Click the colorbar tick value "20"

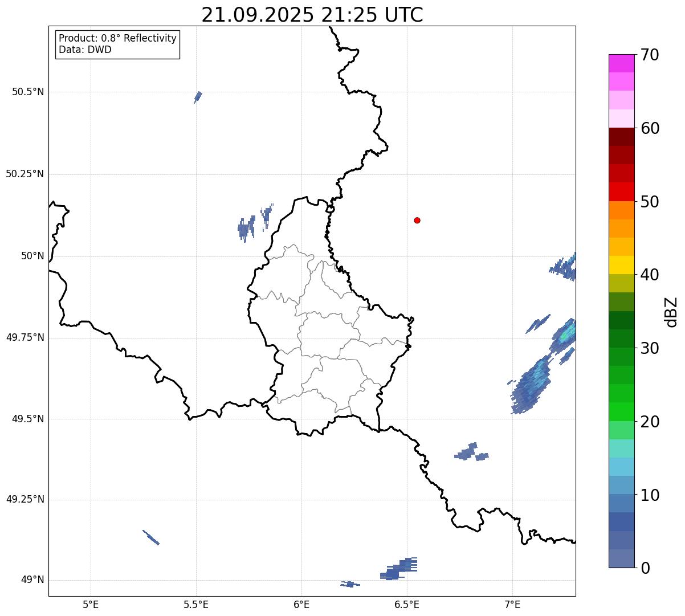pos(650,422)
